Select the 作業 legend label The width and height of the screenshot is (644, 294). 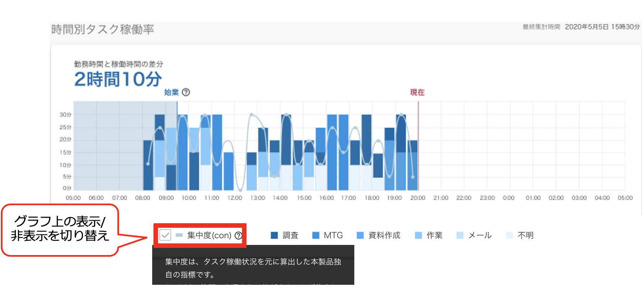pos(434,235)
